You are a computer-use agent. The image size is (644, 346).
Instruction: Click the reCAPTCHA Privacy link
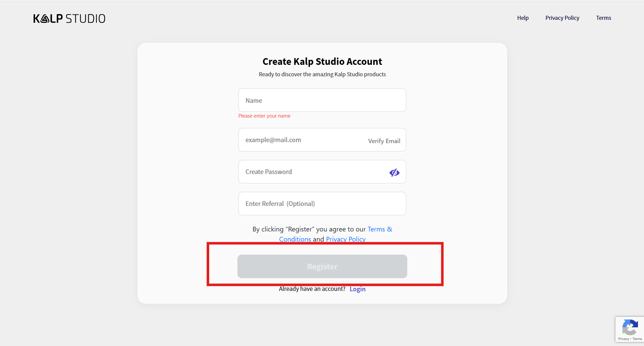pyautogui.click(x=624, y=339)
